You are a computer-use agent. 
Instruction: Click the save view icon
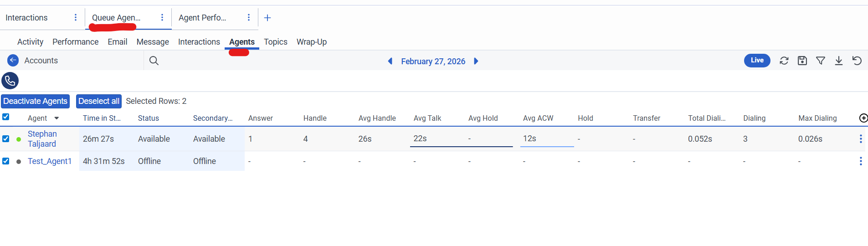[x=802, y=61]
